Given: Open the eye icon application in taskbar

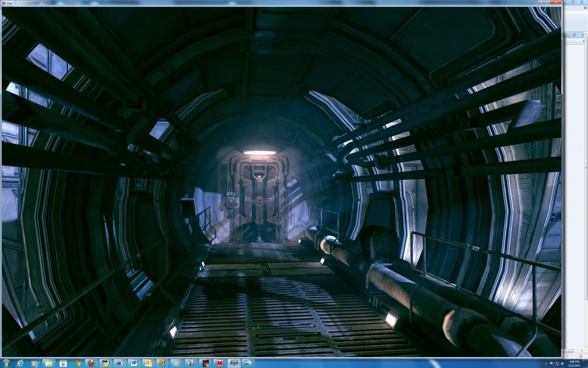Looking at the screenshot, I should 119,363.
